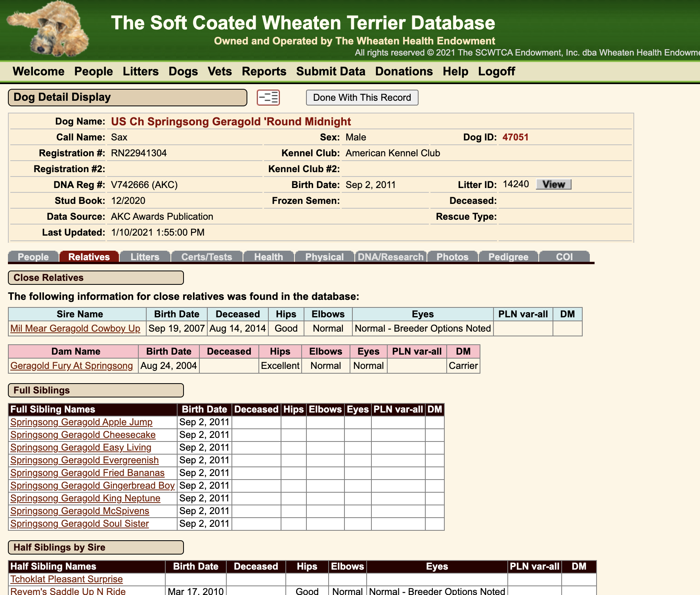Image resolution: width=700 pixels, height=595 pixels.
Task: Open sibling Springsong Geragold Easy Living
Action: point(81,447)
